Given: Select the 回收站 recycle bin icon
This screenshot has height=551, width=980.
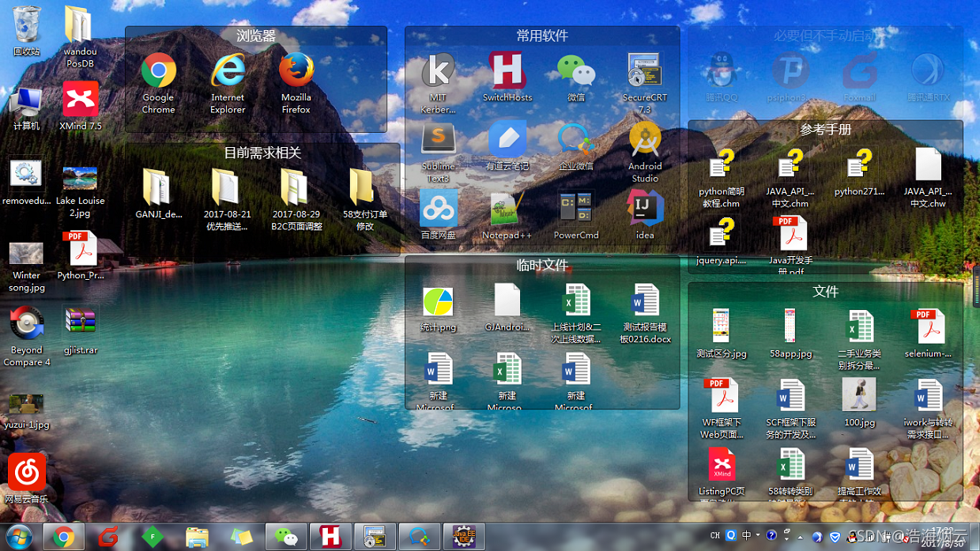Looking at the screenshot, I should (x=26, y=24).
